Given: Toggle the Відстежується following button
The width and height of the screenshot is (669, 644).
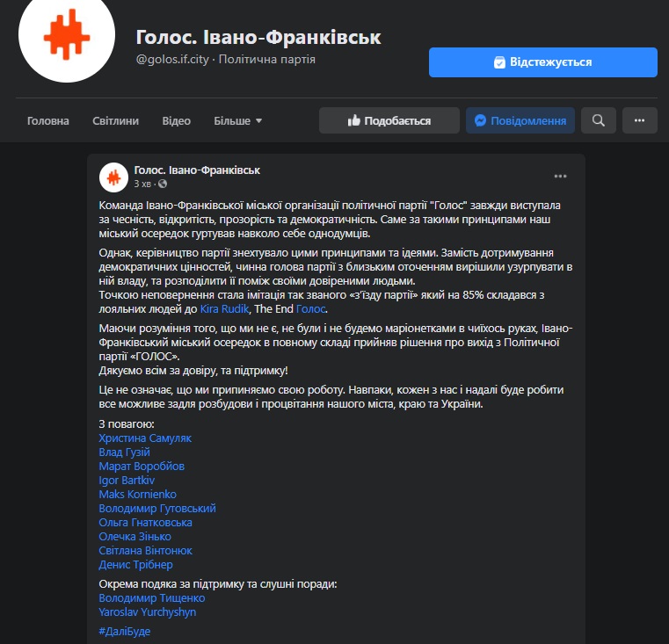Looking at the screenshot, I should (x=542, y=62).
